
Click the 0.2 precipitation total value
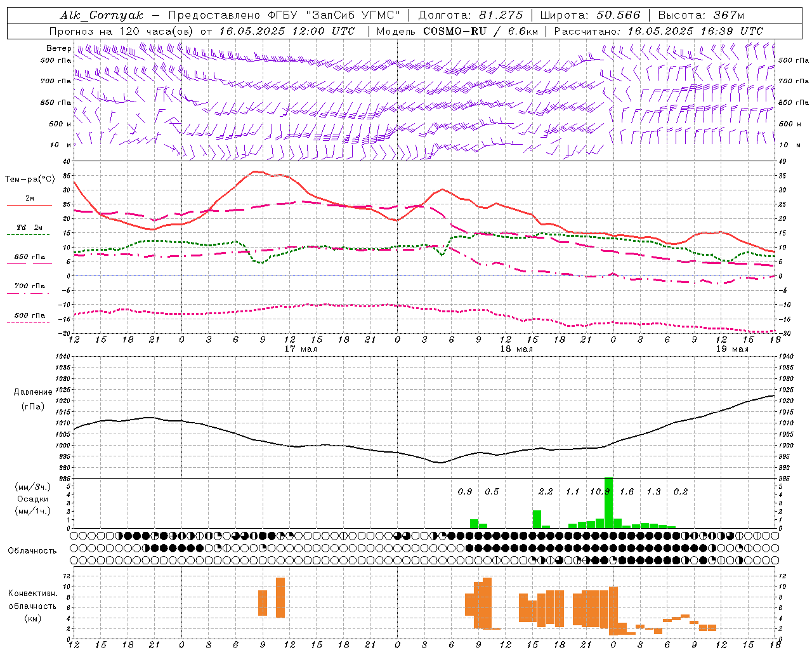pos(681,491)
